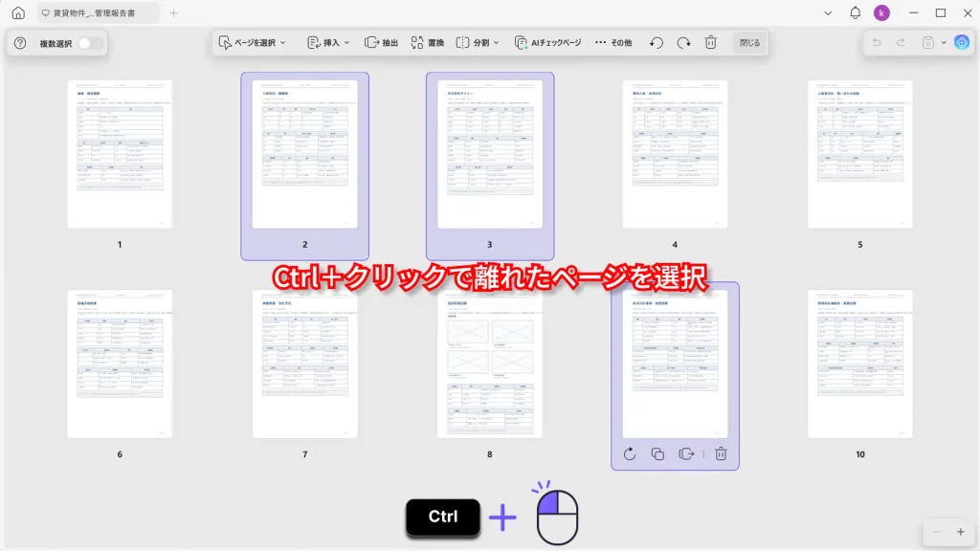Rotate page 9 using its rotate icon
This screenshot has height=551, width=980.
(630, 454)
